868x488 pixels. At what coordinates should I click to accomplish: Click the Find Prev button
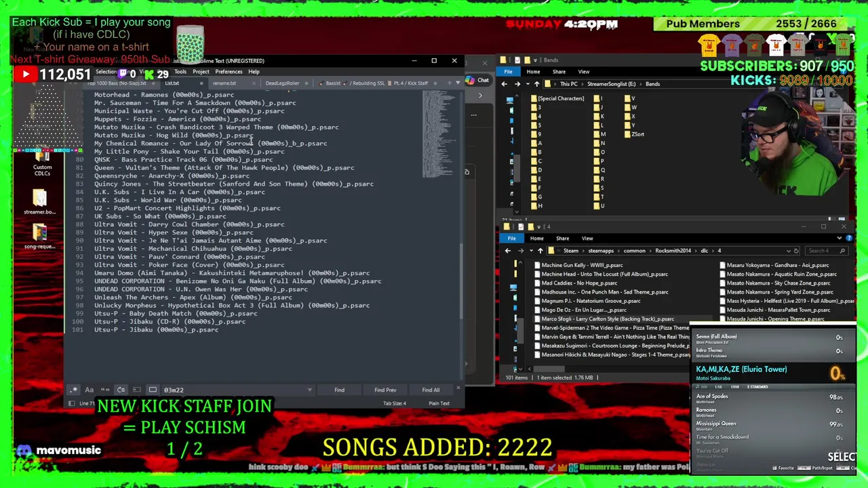385,390
